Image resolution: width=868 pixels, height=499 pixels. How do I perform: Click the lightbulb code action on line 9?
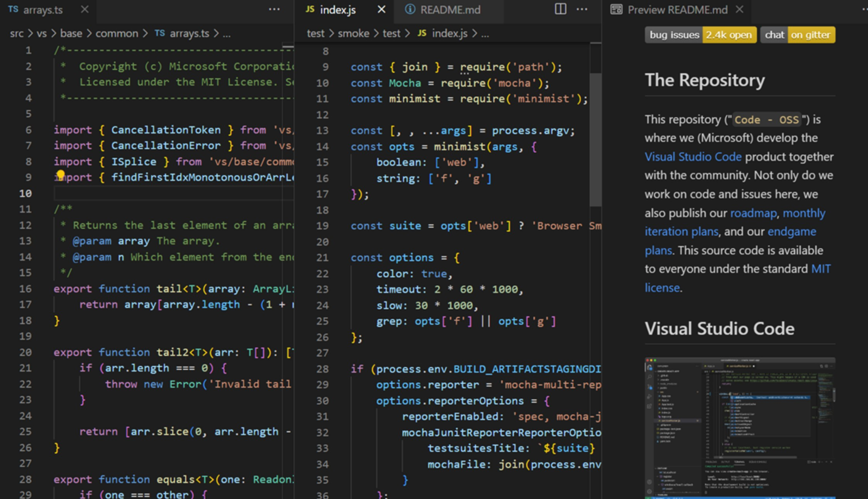pyautogui.click(x=60, y=174)
